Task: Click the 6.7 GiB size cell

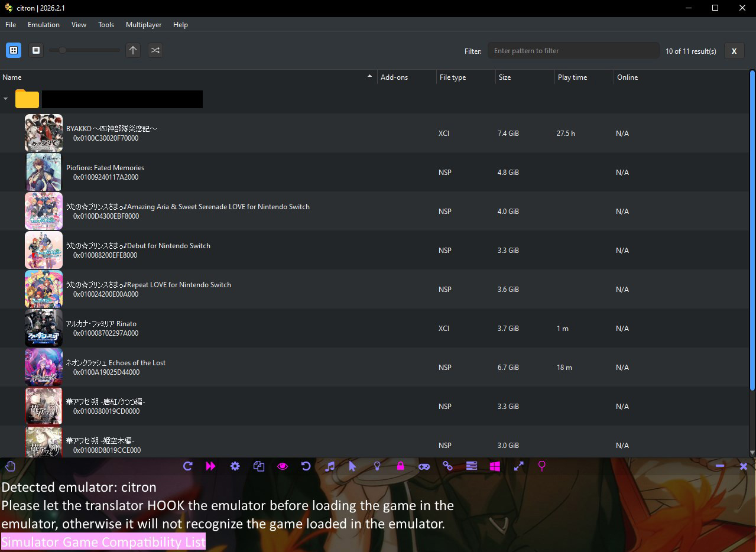Action: click(508, 368)
